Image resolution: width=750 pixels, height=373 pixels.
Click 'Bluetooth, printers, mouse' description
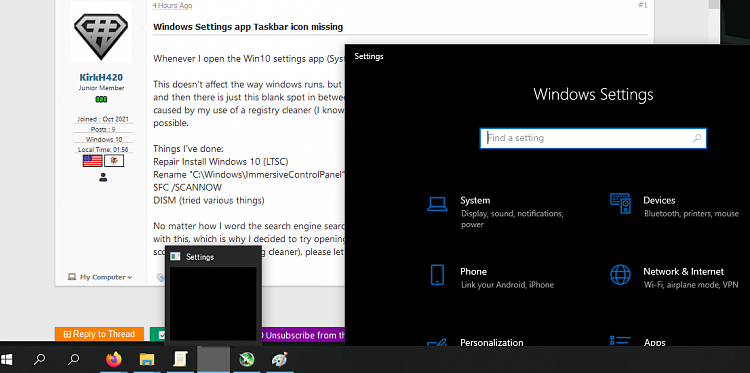click(x=691, y=214)
